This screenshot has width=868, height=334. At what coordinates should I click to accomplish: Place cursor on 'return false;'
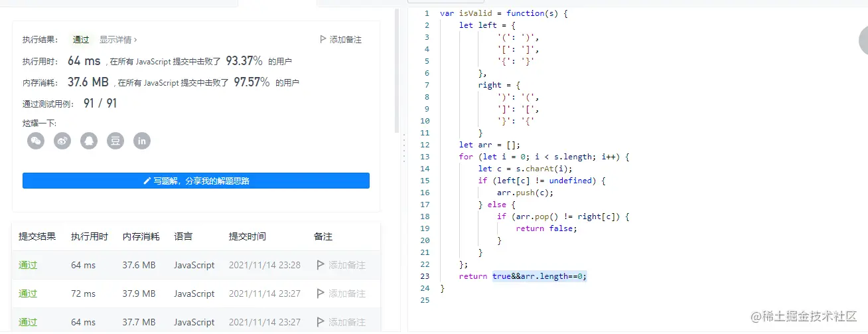tap(547, 228)
